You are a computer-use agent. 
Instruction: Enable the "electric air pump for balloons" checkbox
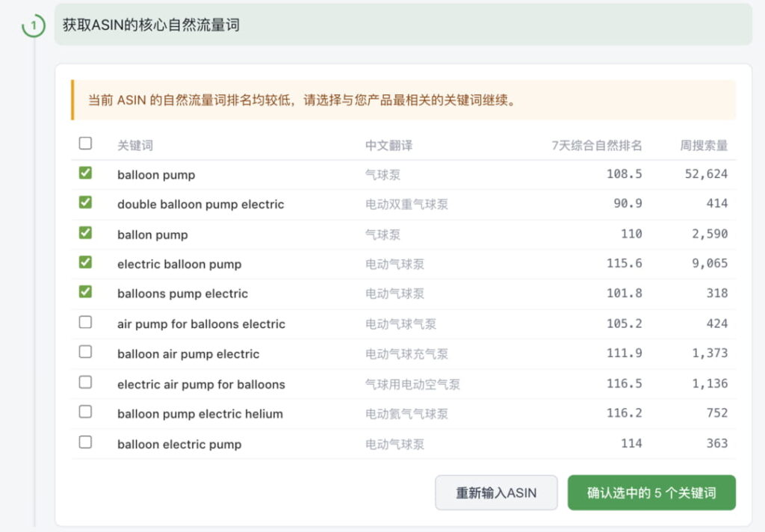85,383
